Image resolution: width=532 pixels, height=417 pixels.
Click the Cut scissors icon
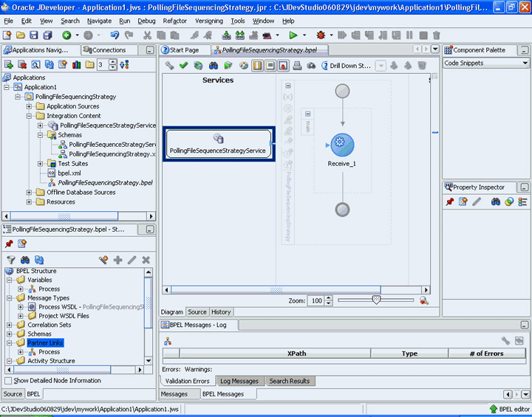click(x=147, y=35)
